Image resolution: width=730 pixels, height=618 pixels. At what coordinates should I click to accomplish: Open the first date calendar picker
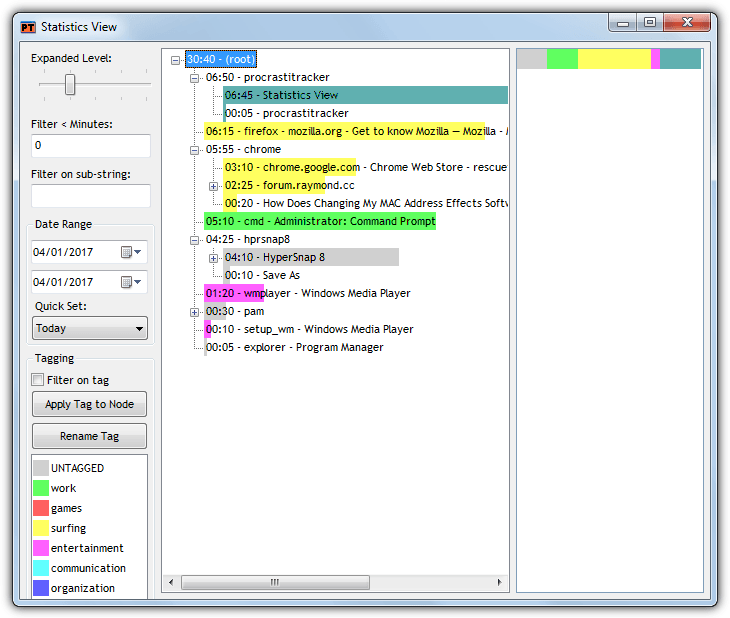click(x=131, y=252)
